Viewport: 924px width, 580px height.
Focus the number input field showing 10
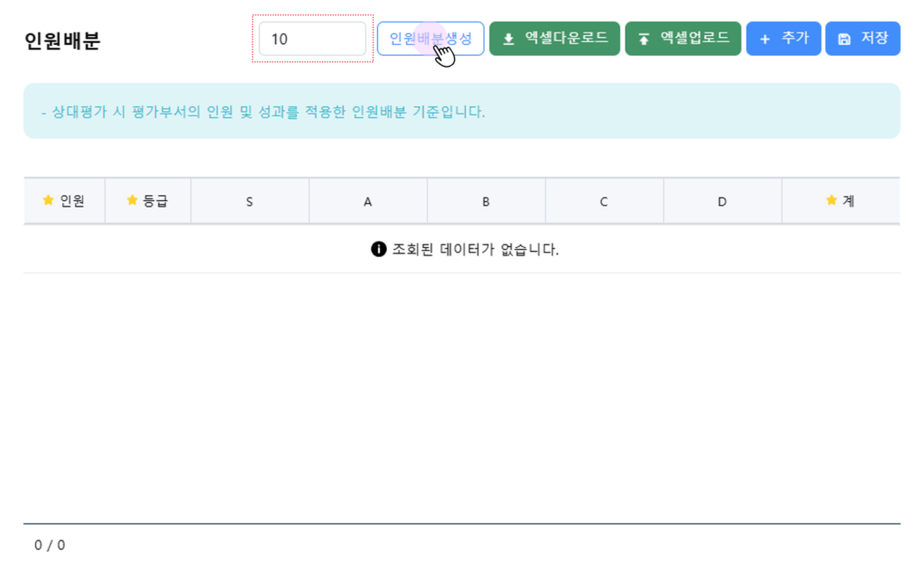pyautogui.click(x=312, y=39)
